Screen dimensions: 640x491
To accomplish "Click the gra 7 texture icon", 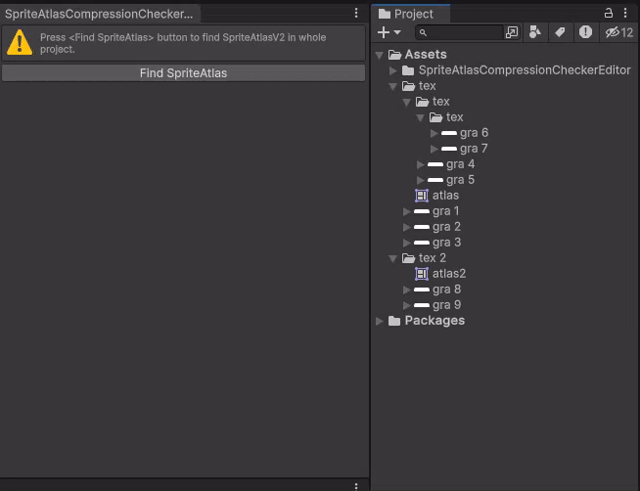I will click(x=449, y=149).
